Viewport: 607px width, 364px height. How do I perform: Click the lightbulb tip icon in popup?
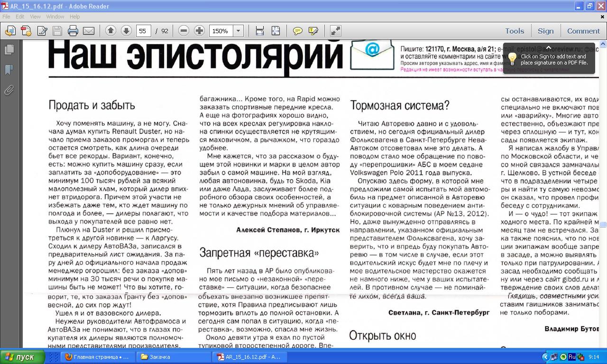512,59
